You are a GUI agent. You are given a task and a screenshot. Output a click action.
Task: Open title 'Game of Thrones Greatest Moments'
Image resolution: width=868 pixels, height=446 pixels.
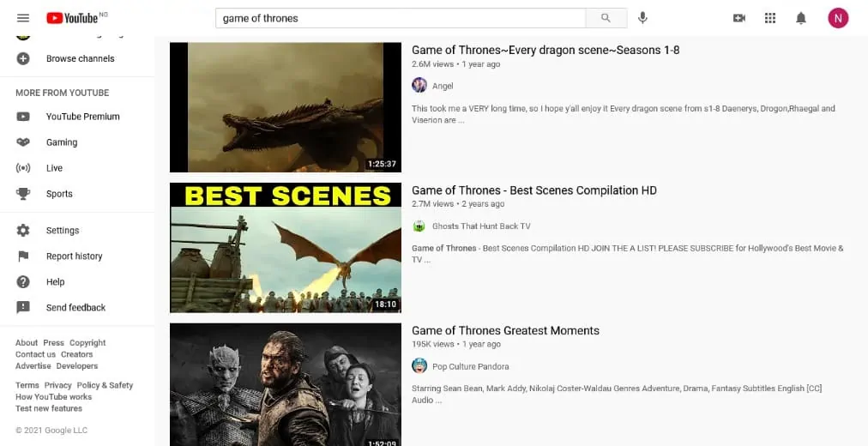[505, 330]
